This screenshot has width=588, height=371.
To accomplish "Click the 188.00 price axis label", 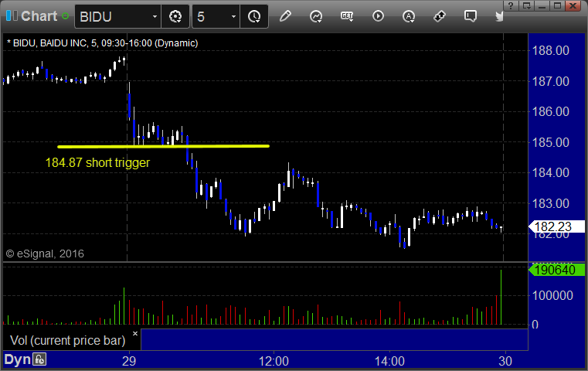I will 550,51.
